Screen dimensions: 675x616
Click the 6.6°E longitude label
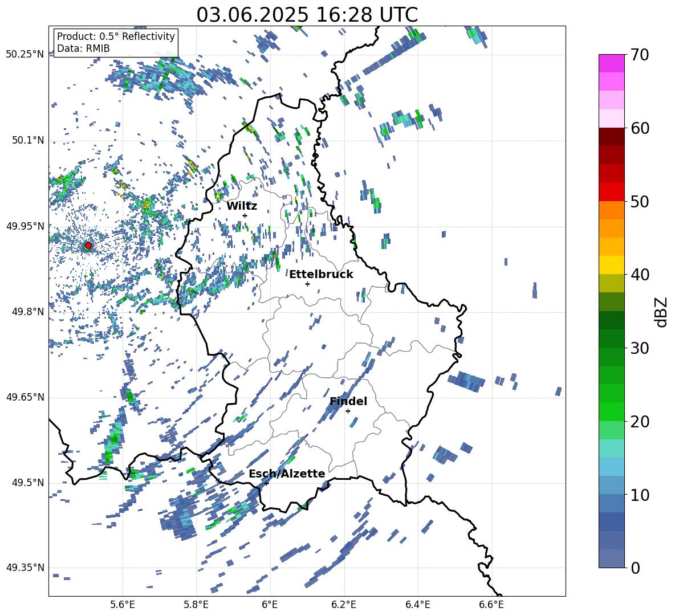tap(491, 605)
